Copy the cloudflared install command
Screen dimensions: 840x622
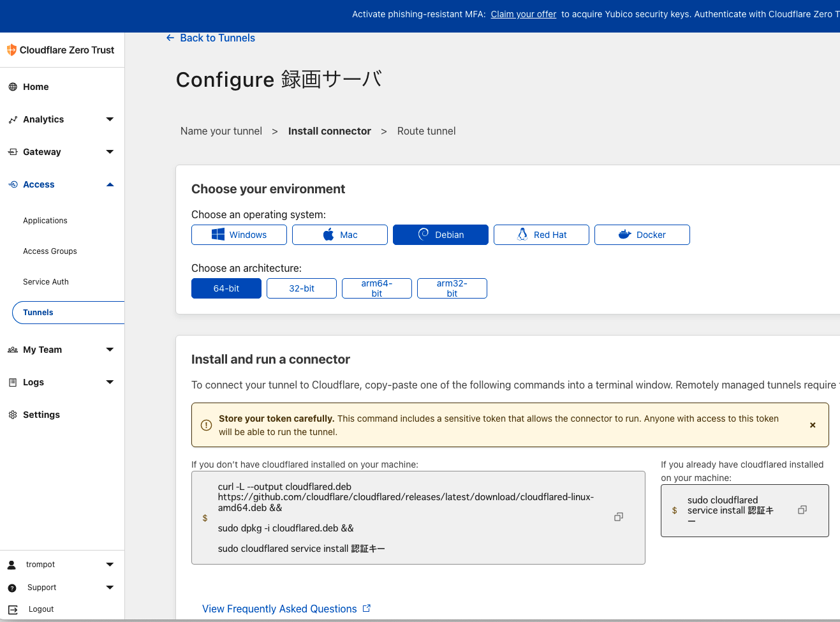click(x=618, y=517)
